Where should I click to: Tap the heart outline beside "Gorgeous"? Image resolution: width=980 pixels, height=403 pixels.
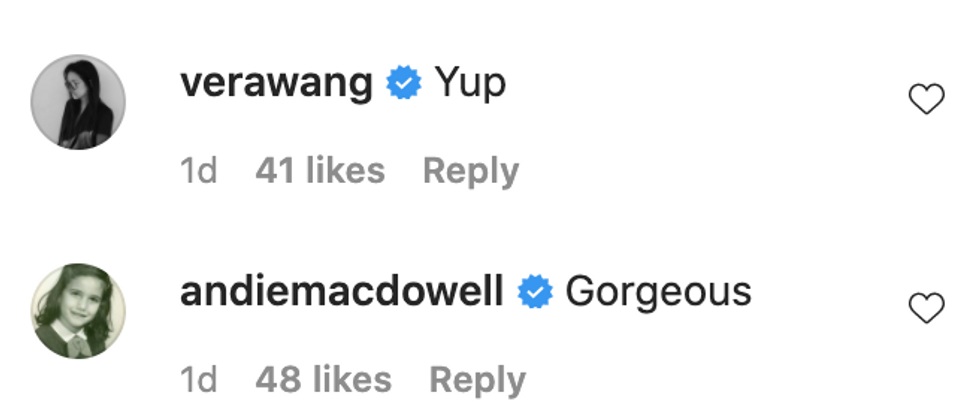pos(926,308)
